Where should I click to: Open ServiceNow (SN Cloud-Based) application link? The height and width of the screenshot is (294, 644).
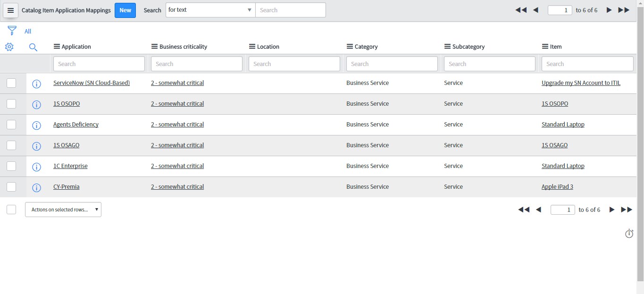[x=92, y=83]
